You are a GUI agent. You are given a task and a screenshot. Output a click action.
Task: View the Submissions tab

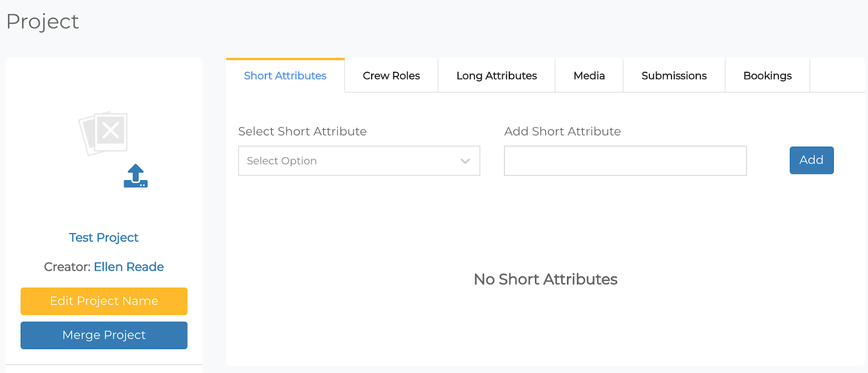tap(674, 76)
